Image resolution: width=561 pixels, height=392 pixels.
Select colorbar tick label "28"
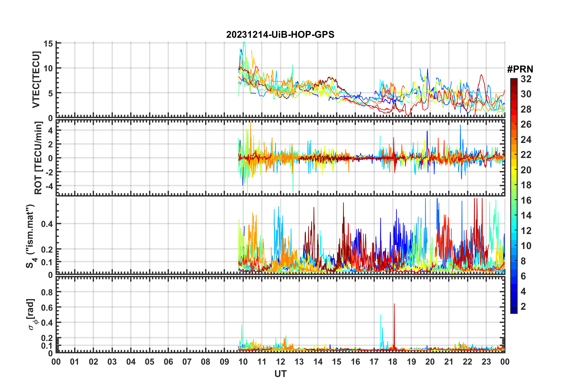coord(526,109)
